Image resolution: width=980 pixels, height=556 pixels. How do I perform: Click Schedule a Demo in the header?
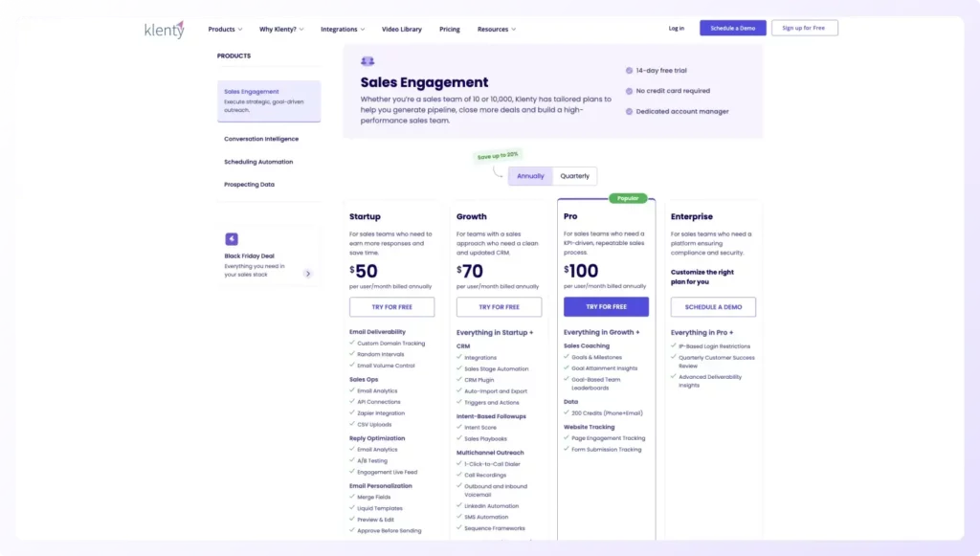coord(732,28)
